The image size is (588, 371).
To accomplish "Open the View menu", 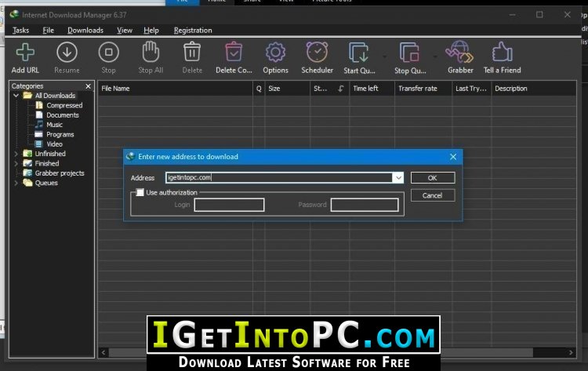I will (124, 31).
